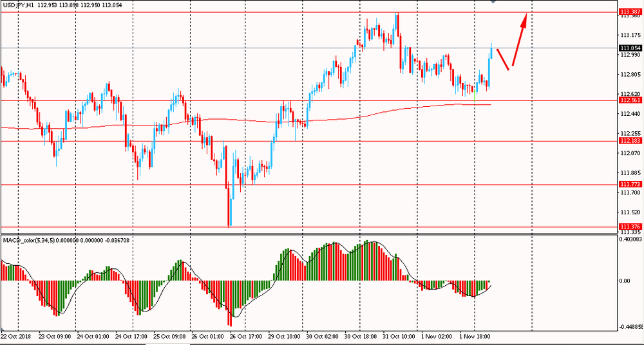Click the 24 Oct 17:00 time label
644x345 pixels.
[131, 336]
